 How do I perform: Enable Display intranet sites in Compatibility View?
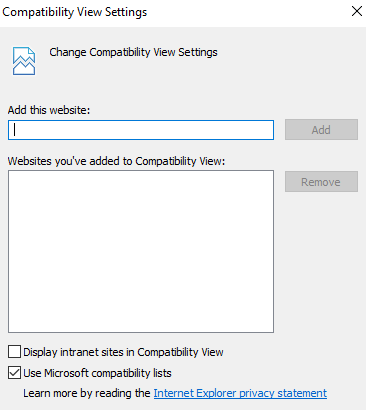[x=14, y=352]
